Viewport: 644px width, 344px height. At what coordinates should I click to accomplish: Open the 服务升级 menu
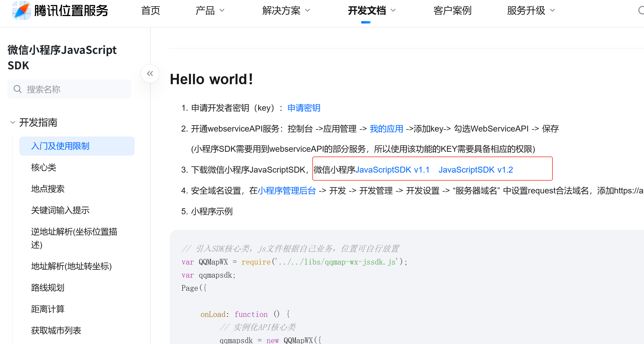click(526, 10)
